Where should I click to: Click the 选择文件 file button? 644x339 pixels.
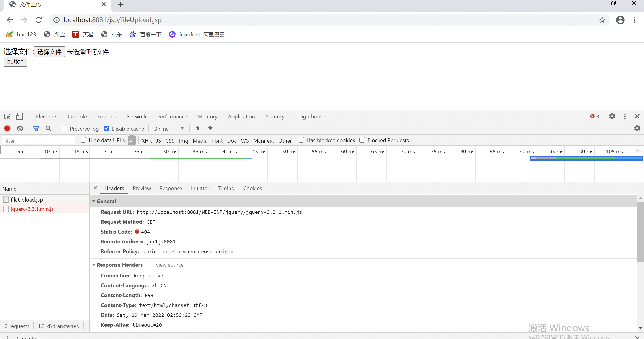49,52
